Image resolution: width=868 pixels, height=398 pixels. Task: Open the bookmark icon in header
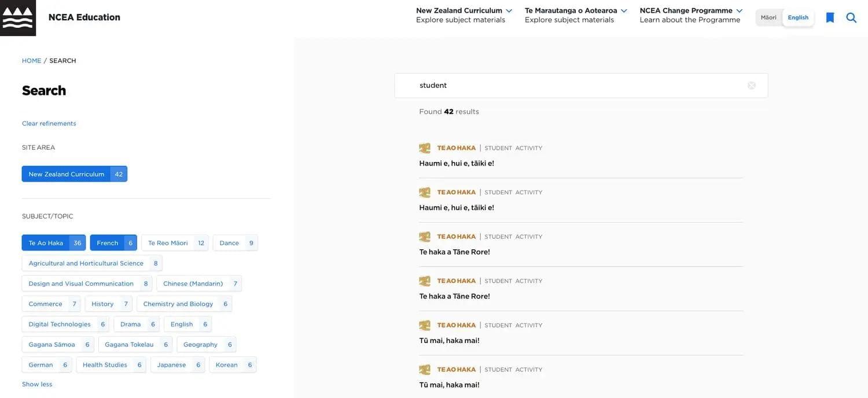point(830,18)
